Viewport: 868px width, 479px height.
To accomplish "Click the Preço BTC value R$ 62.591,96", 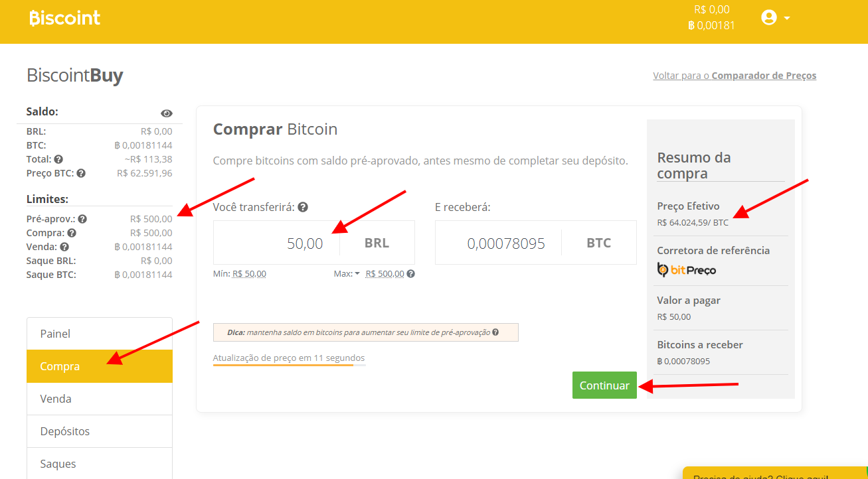I will (145, 173).
